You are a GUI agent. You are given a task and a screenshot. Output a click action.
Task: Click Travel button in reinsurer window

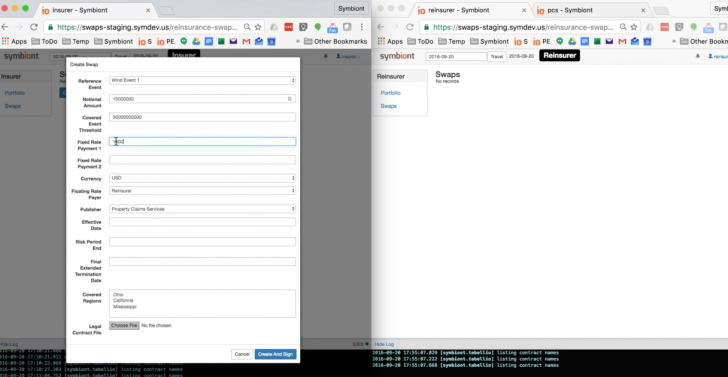496,57
